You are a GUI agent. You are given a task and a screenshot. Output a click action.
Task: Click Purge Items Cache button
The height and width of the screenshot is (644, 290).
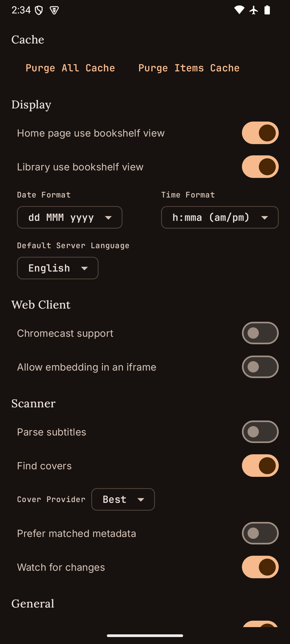tap(189, 68)
